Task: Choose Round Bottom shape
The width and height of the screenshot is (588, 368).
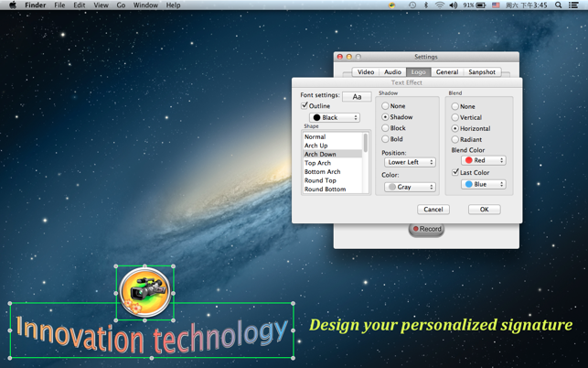Action: (332, 189)
